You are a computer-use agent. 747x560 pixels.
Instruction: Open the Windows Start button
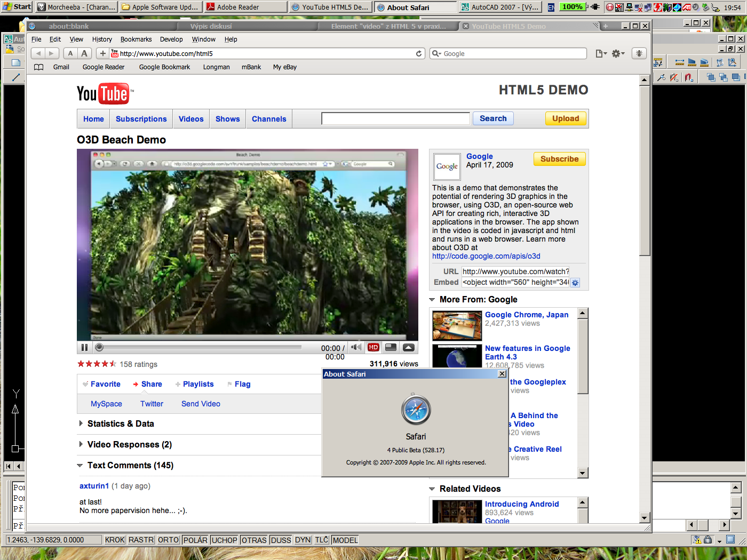(17, 7)
